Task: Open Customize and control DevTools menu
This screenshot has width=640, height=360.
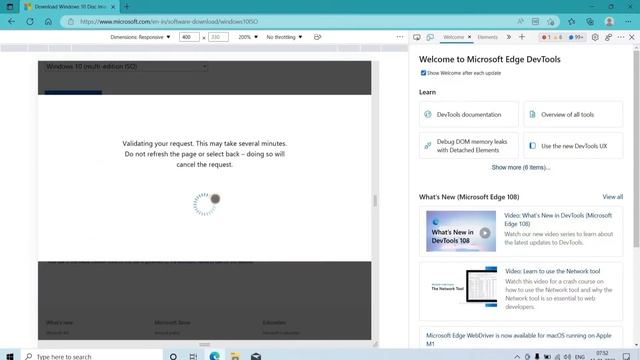Action: pos(621,37)
